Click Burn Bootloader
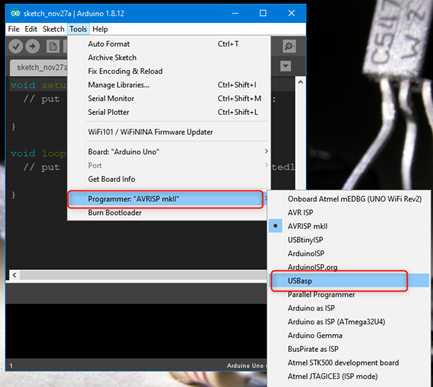The height and width of the screenshot is (387, 433). coord(168,213)
